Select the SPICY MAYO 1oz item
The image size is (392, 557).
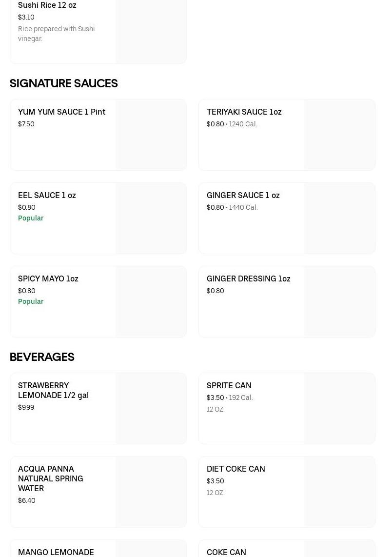point(48,278)
